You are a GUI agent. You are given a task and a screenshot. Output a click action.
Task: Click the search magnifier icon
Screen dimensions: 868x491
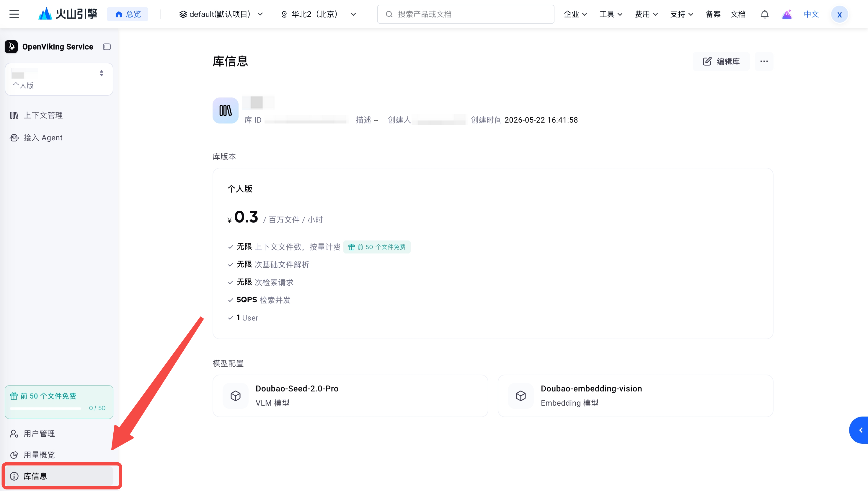tap(389, 14)
